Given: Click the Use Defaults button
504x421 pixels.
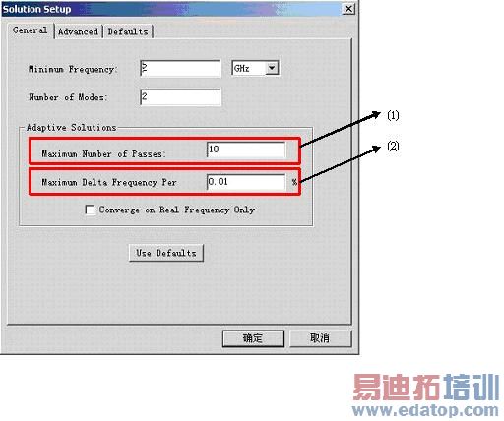Looking at the screenshot, I should coord(166,253).
